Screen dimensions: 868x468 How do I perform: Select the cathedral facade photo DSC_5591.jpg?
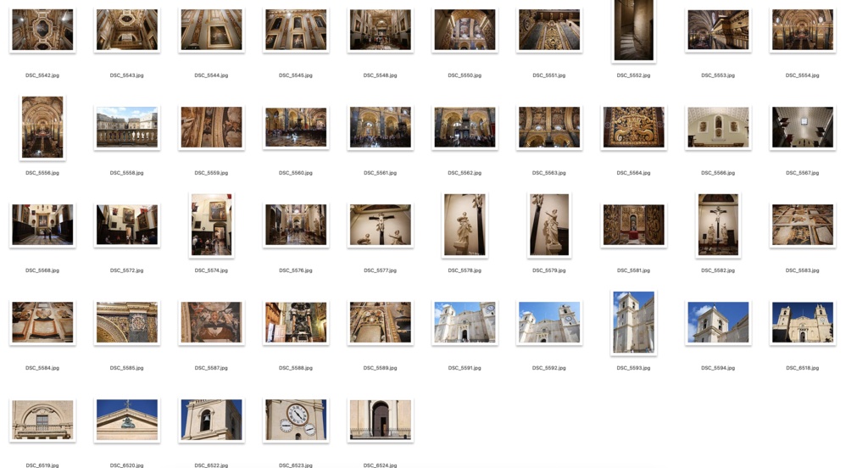pos(465,322)
